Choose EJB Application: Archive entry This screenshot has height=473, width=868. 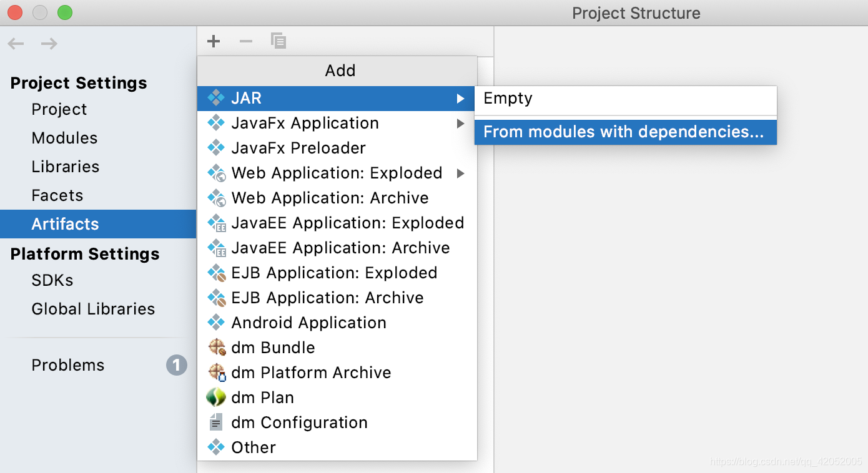click(x=337, y=298)
